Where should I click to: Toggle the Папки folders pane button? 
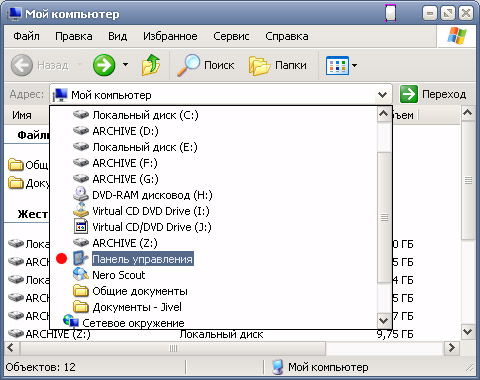pyautogui.click(x=278, y=65)
